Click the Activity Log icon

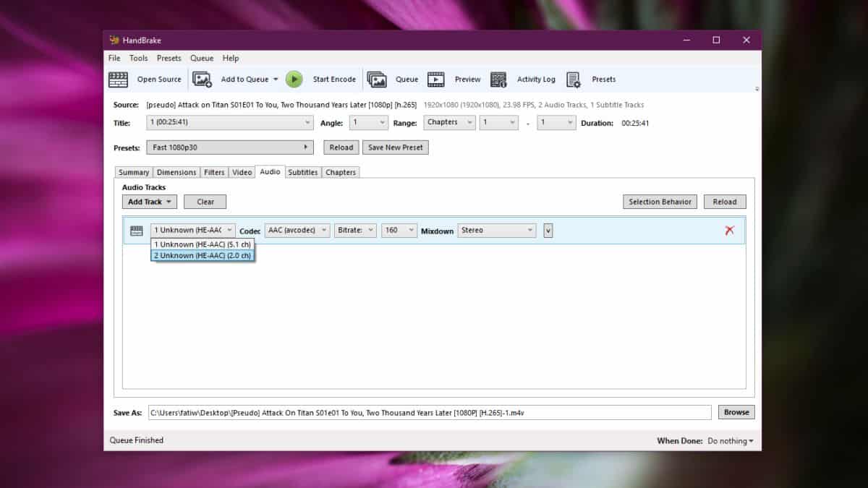click(498, 80)
